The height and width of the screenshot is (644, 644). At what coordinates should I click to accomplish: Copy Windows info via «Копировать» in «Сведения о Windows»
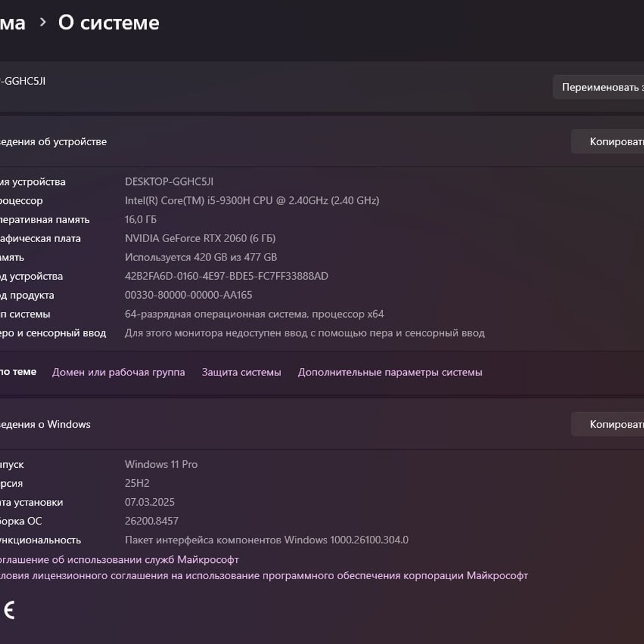pyautogui.click(x=608, y=425)
